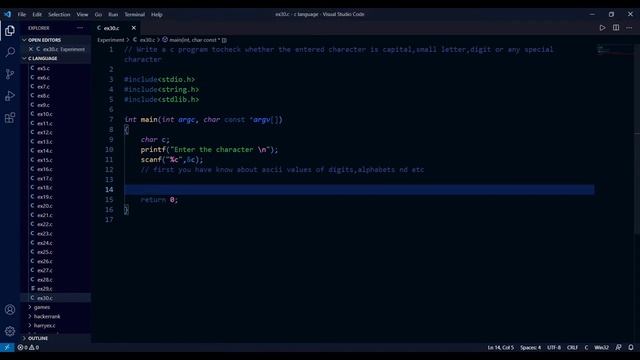Open the feedback icon in status bar
The width and height of the screenshot is (640, 360).
coord(618,347)
